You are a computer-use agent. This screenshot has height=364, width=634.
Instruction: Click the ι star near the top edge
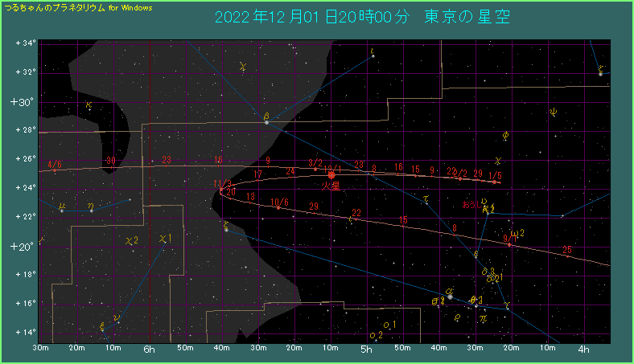coord(373,56)
